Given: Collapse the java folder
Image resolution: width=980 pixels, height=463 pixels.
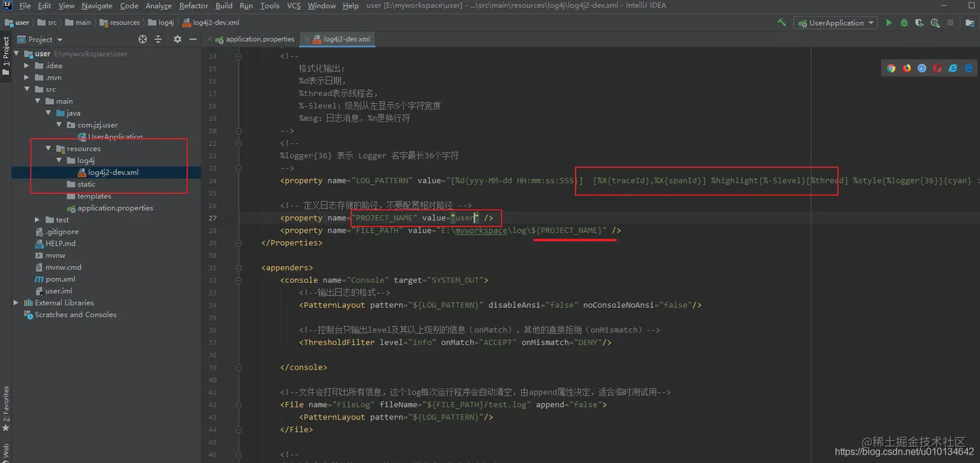Looking at the screenshot, I should (x=48, y=113).
